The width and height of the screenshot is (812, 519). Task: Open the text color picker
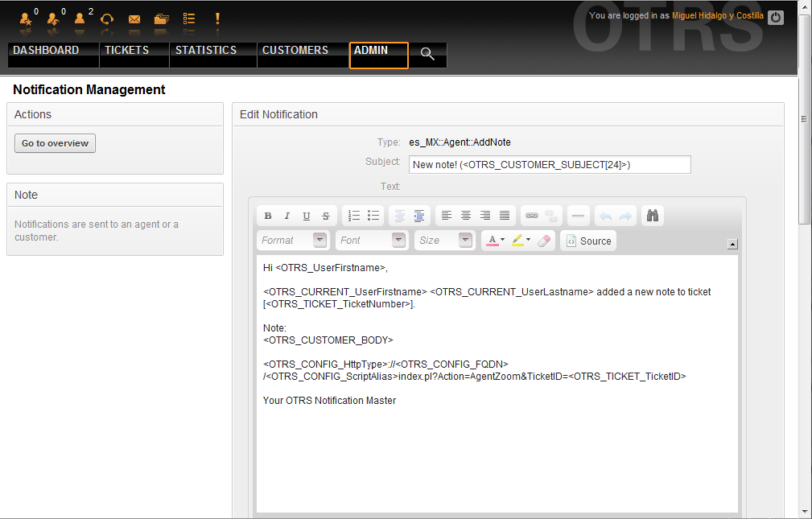493,241
